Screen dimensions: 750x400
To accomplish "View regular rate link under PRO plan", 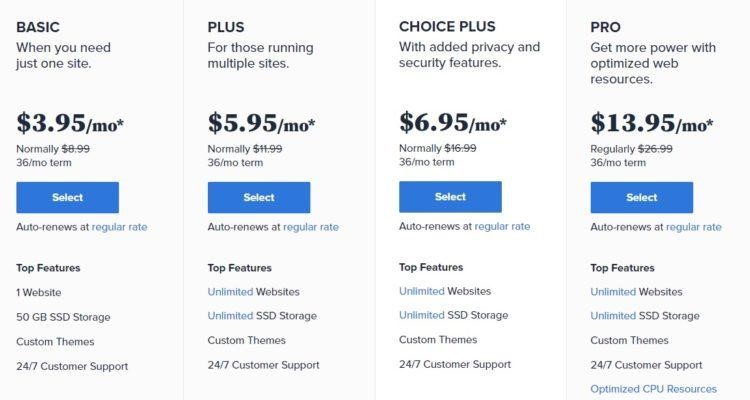I will coord(694,227).
